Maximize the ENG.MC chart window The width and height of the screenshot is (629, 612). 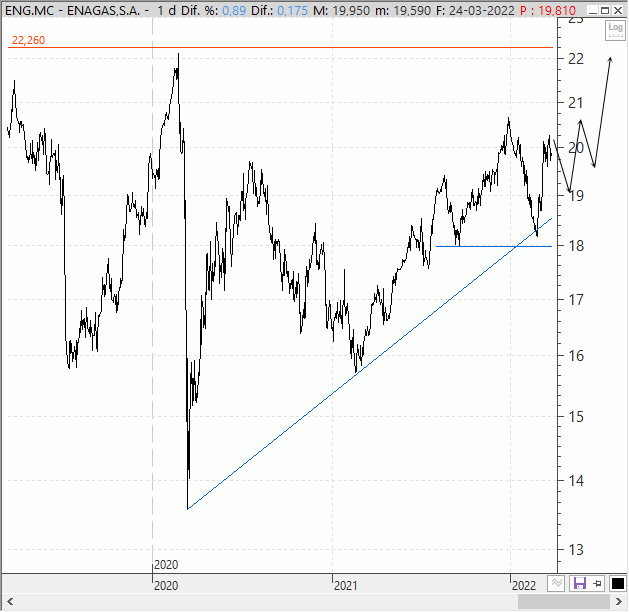(605, 10)
